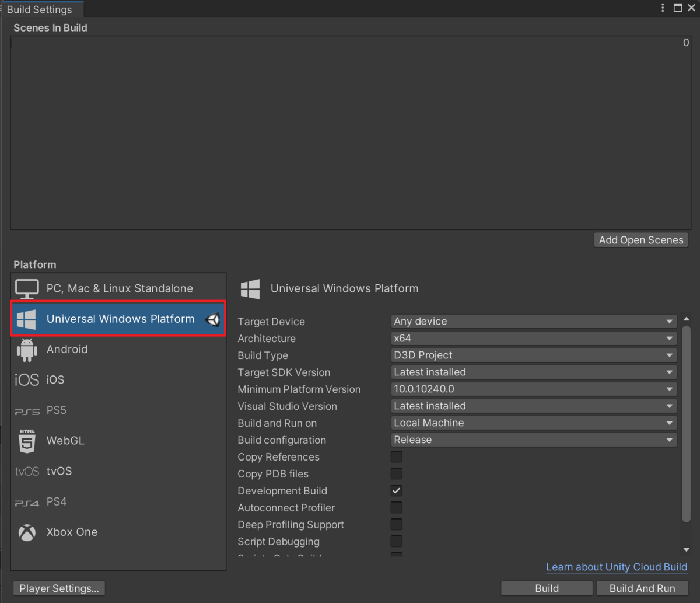Select the Android platform row
Screen dimensions: 700x603
118,350
